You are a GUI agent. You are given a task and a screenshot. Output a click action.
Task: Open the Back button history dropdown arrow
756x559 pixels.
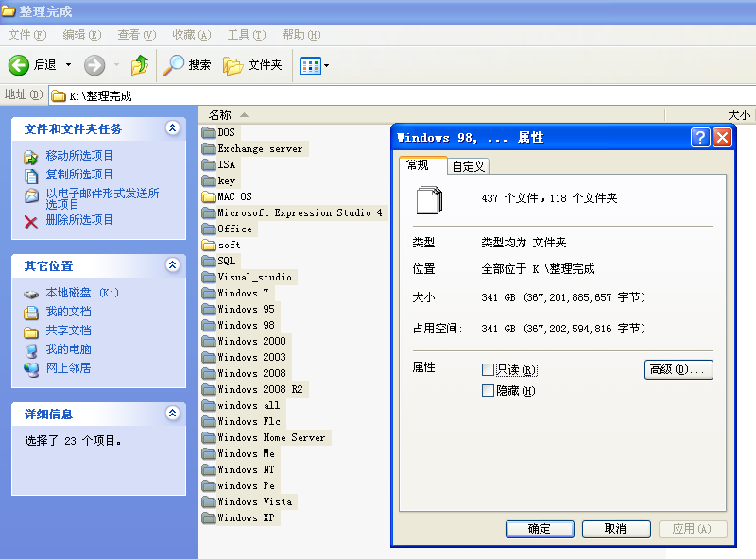click(68, 65)
